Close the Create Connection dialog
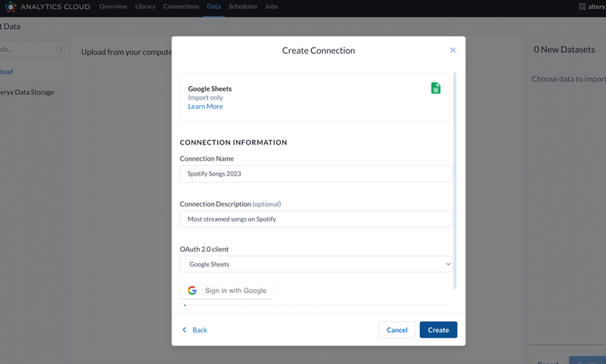Screen dimensions: 606x364 click(452, 51)
